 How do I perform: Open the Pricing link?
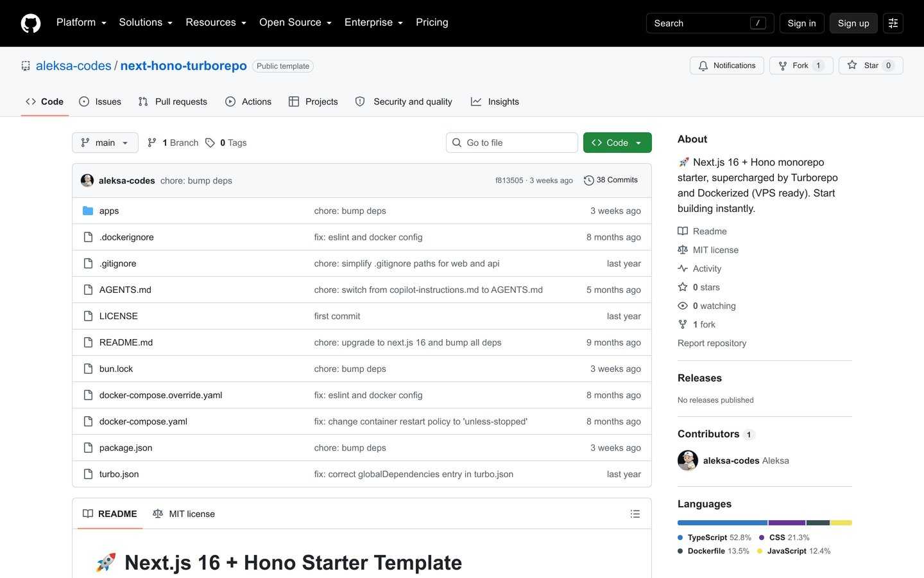pyautogui.click(x=432, y=22)
